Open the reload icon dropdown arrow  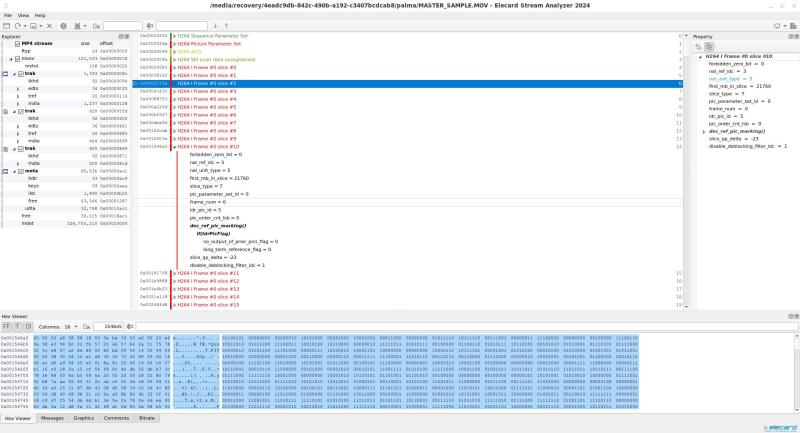point(24,26)
